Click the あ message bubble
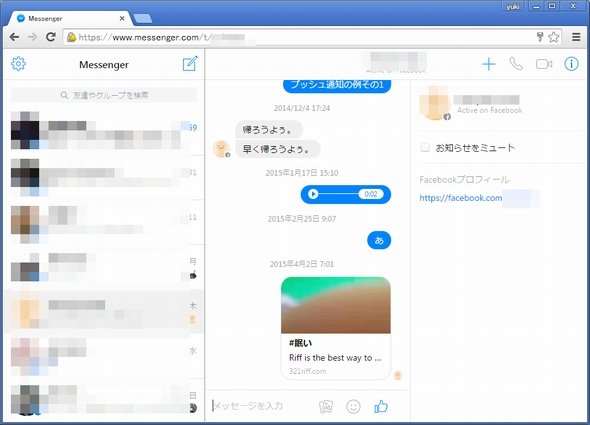This screenshot has width=590, height=425. (x=379, y=240)
